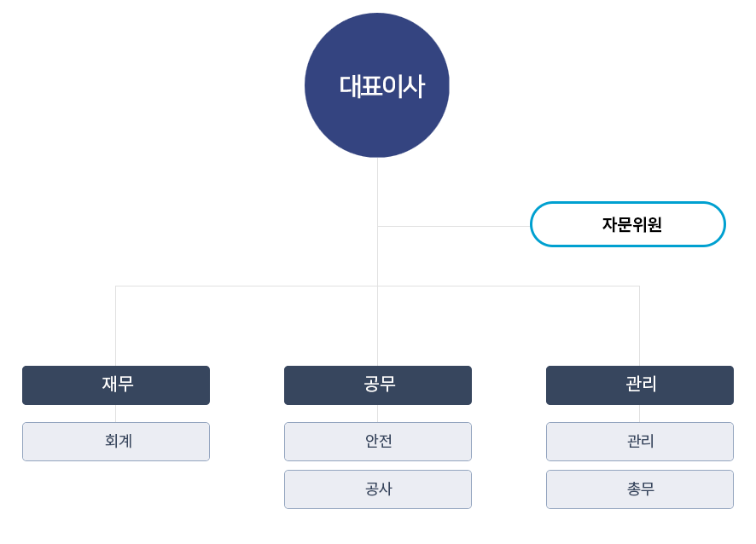
Task: Pick the 안전 team label
Action: point(379,441)
